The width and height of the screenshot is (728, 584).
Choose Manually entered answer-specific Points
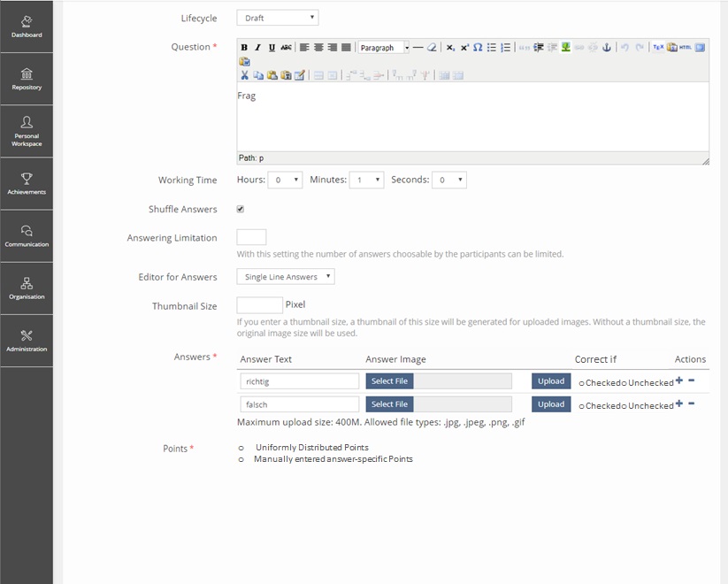(241, 459)
